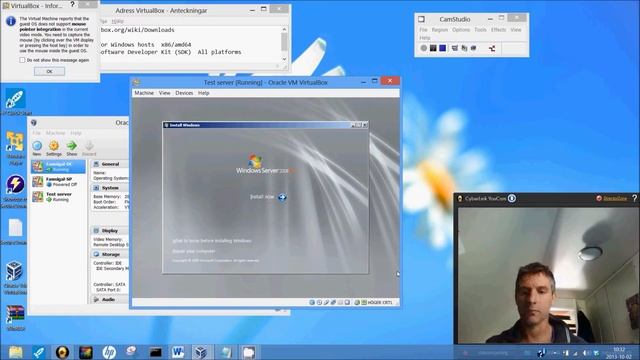The width and height of the screenshot is (640, 360).
Task: Open CamStudio View menu
Action: tap(516, 30)
